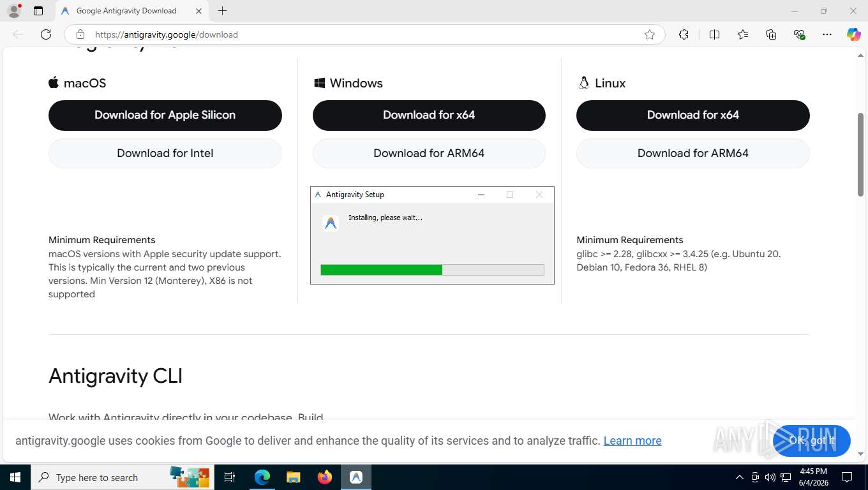Click the taskbar search box
868x490 pixels.
[123, 477]
